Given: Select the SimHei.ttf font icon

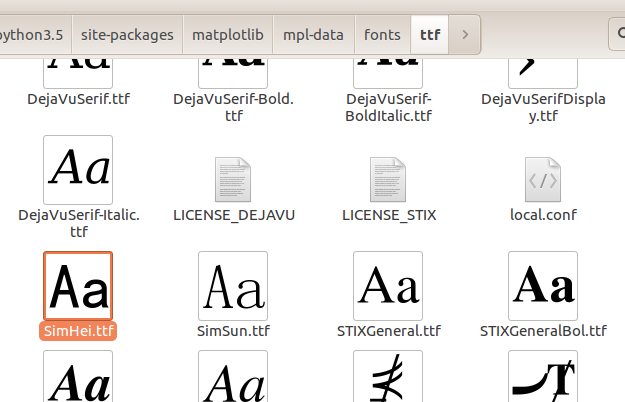Looking at the screenshot, I should [78, 286].
